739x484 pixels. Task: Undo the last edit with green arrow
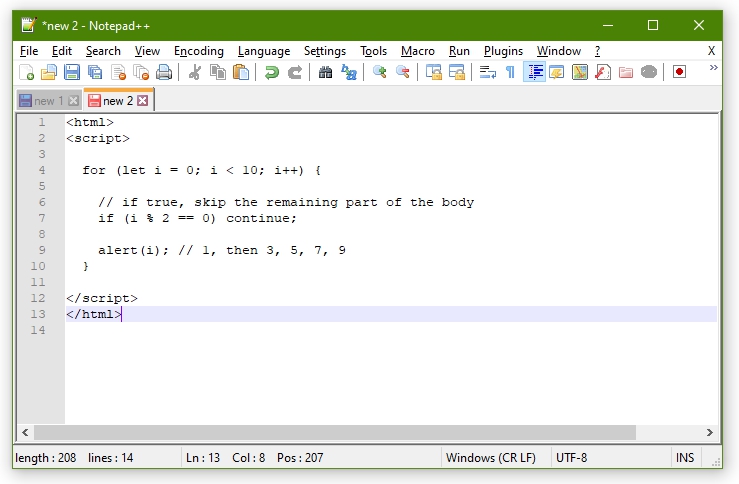271,72
